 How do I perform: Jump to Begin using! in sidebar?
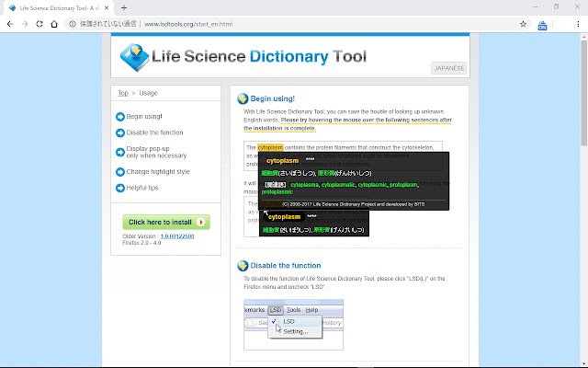click(144, 117)
